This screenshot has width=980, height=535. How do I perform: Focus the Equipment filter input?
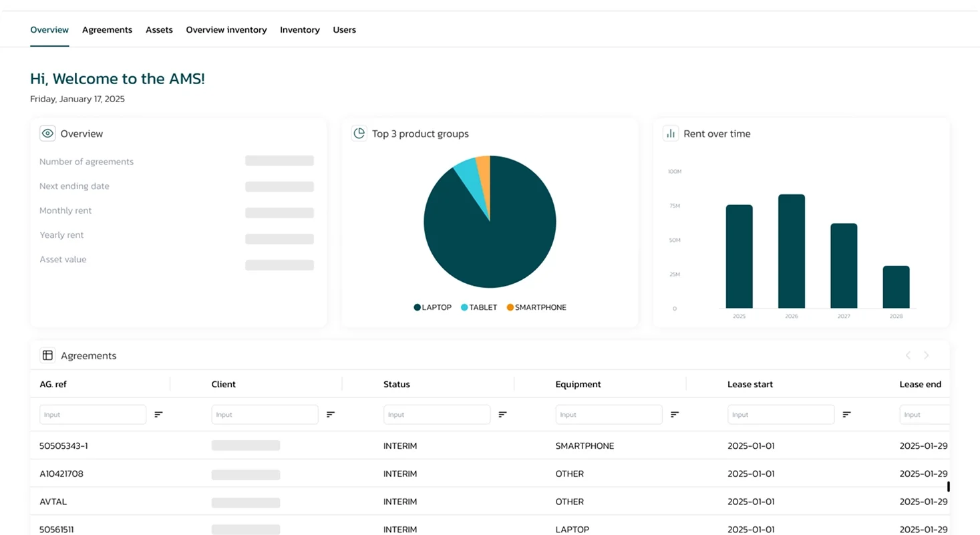click(x=609, y=415)
